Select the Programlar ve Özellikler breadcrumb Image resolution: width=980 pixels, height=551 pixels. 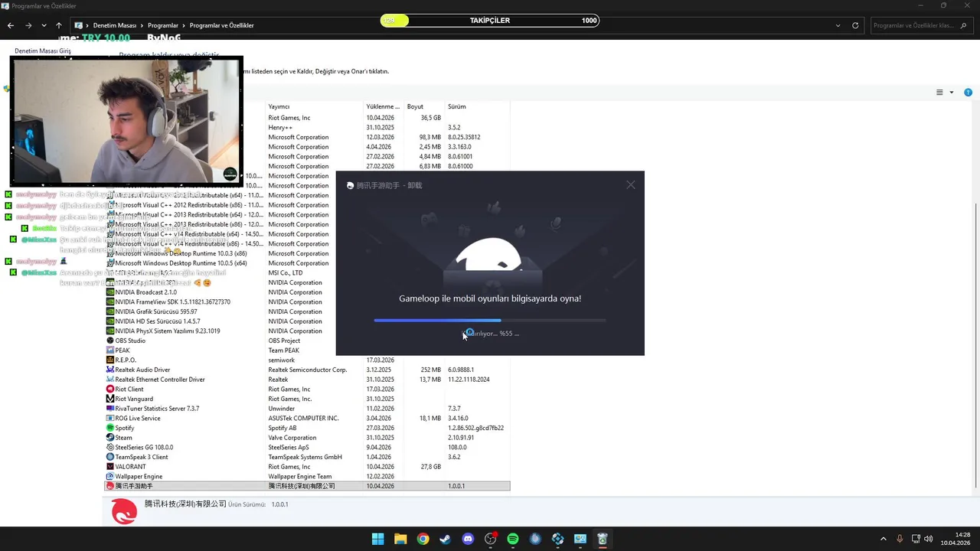coord(221,25)
